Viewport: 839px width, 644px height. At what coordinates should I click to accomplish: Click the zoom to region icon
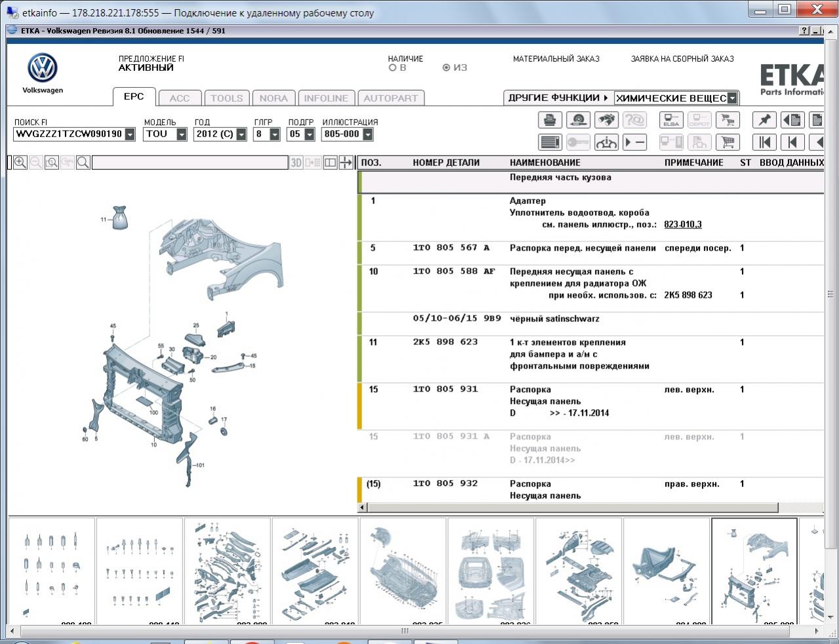[x=52, y=163]
